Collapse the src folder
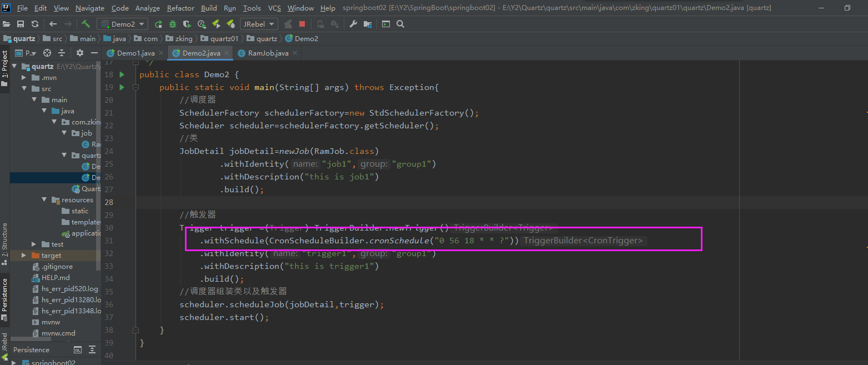The image size is (868, 365). tap(24, 89)
